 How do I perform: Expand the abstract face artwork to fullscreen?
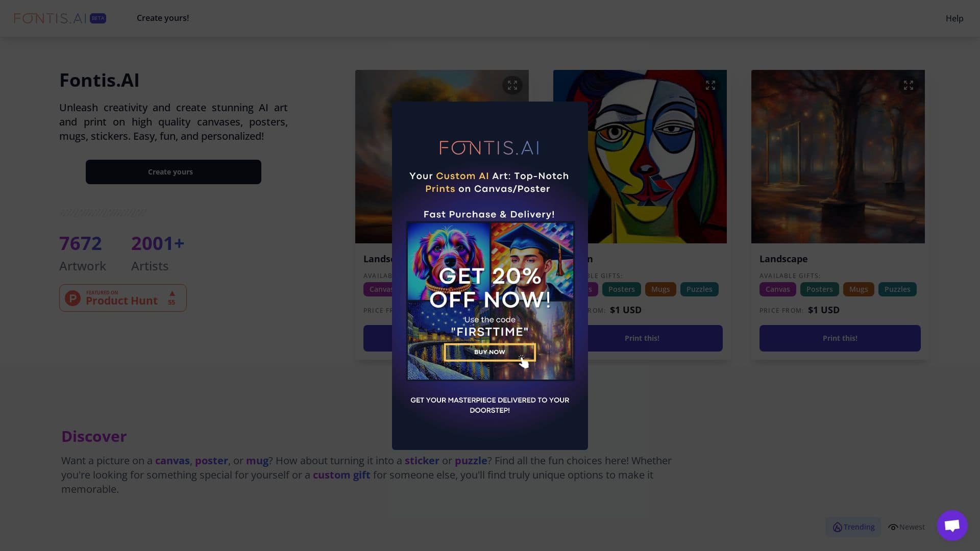(710, 85)
